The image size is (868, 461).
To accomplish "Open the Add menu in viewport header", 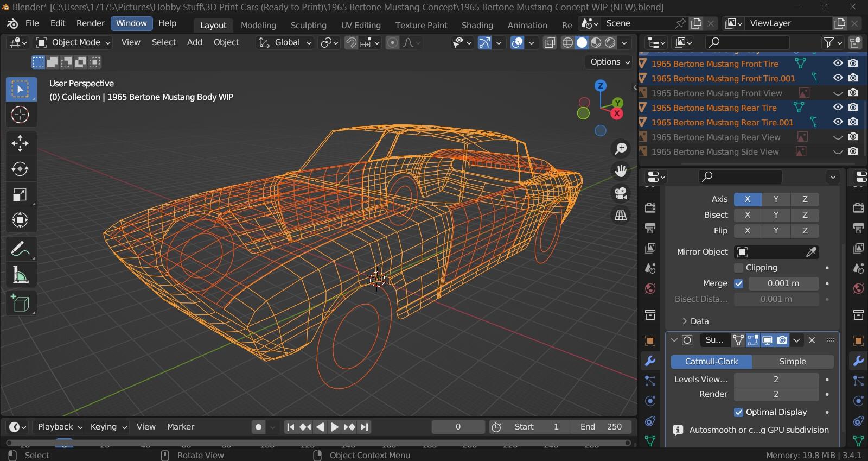I will pyautogui.click(x=194, y=42).
